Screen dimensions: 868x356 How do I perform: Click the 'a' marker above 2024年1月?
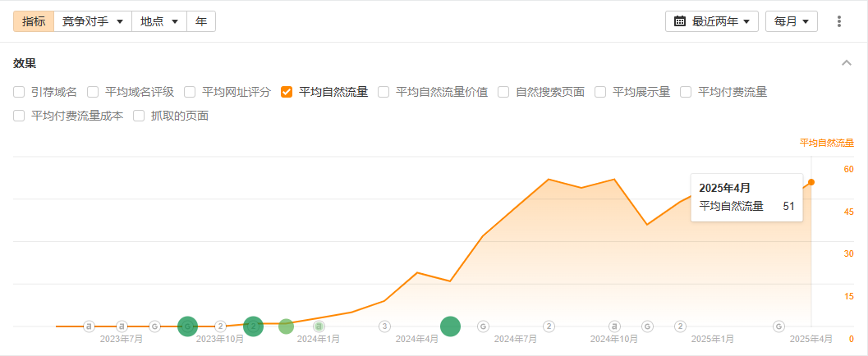click(319, 326)
